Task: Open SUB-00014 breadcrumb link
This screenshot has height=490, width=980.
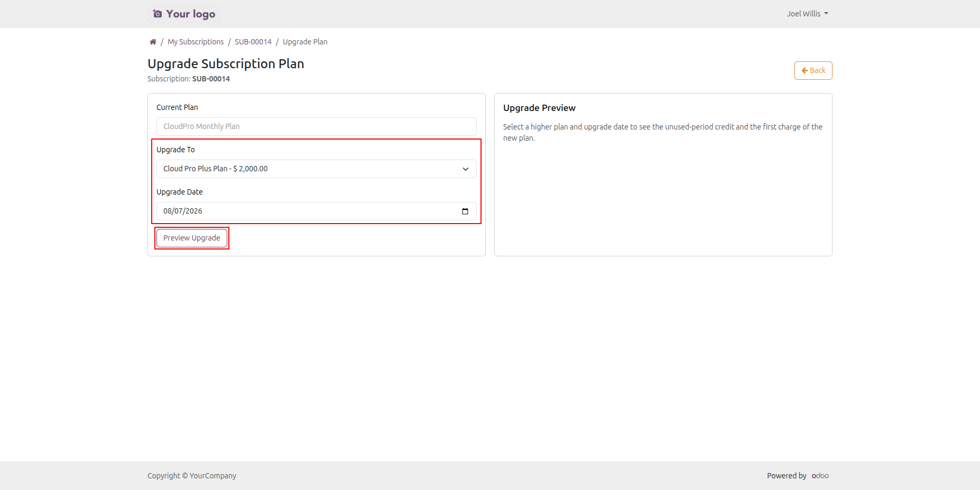Action: (253, 42)
